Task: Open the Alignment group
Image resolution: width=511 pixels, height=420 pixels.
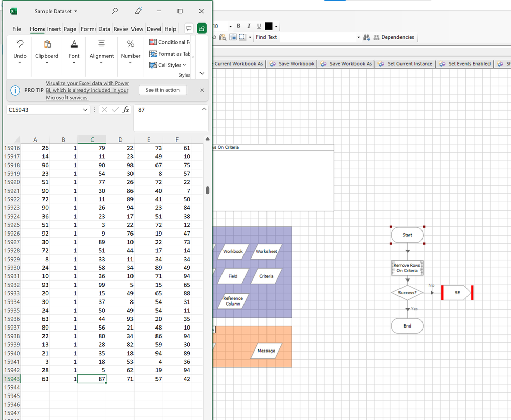Action: pos(101,52)
